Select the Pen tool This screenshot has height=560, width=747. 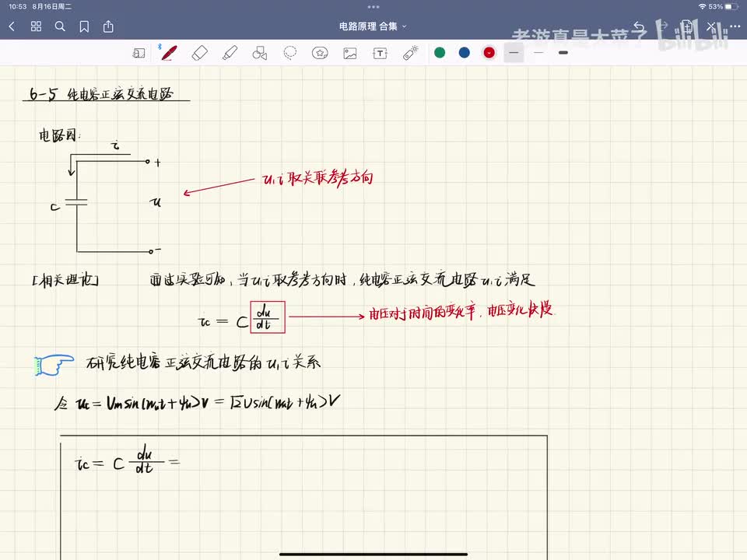[169, 53]
